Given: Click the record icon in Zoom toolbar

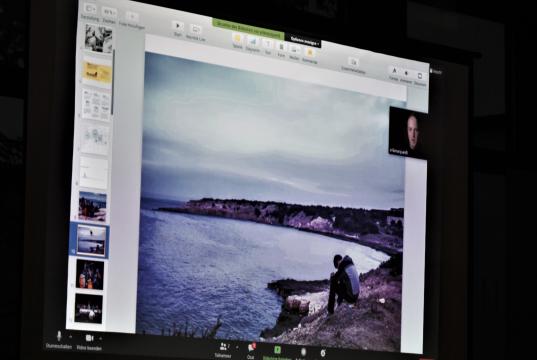Looking at the screenshot, I should (x=303, y=353).
